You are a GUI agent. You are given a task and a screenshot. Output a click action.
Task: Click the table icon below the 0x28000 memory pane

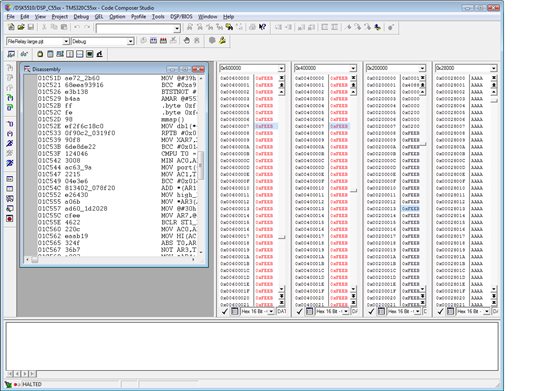click(x=450, y=311)
